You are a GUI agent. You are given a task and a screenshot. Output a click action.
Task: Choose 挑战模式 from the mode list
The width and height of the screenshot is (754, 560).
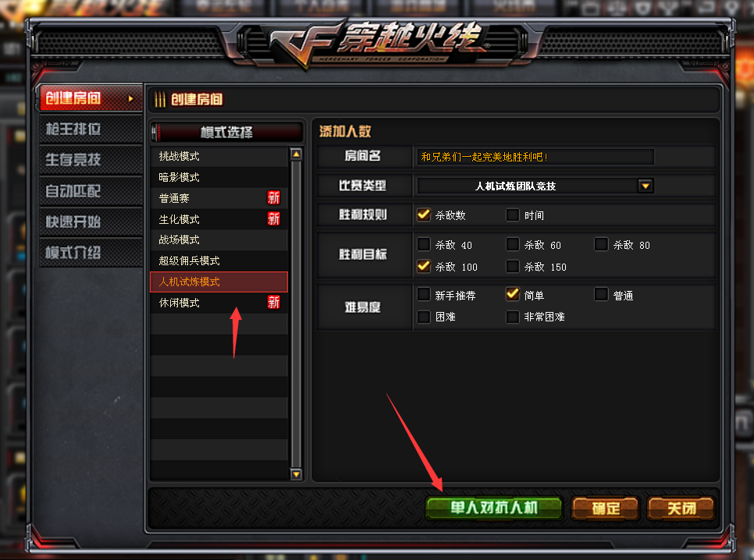click(x=219, y=156)
